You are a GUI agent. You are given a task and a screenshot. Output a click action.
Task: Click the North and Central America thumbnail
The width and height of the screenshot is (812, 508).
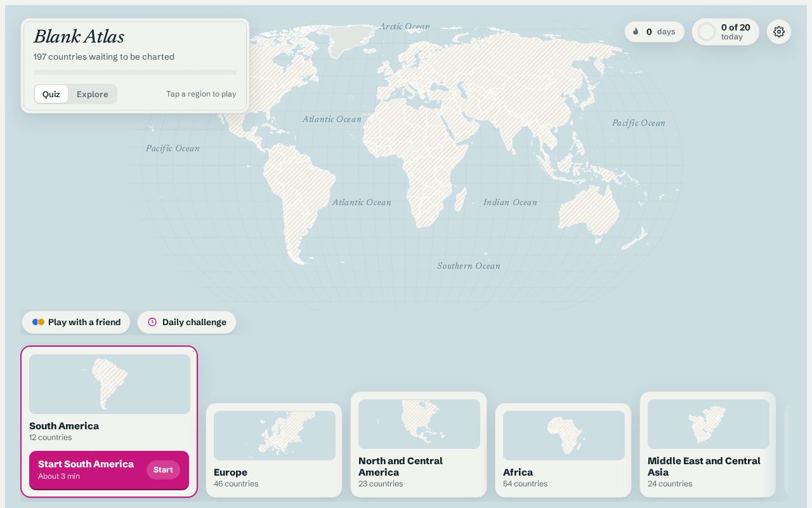point(419,424)
